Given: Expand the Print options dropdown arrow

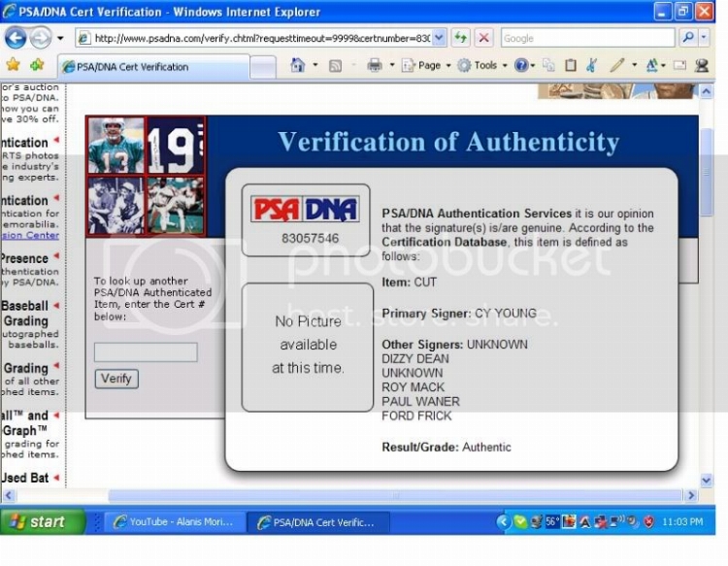Looking at the screenshot, I should click(x=392, y=65).
